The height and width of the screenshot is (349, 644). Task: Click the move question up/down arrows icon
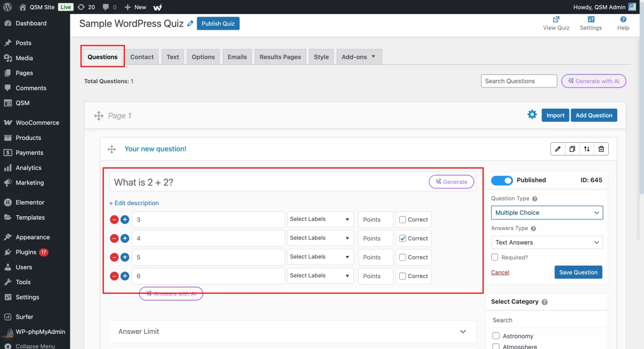[x=587, y=149]
